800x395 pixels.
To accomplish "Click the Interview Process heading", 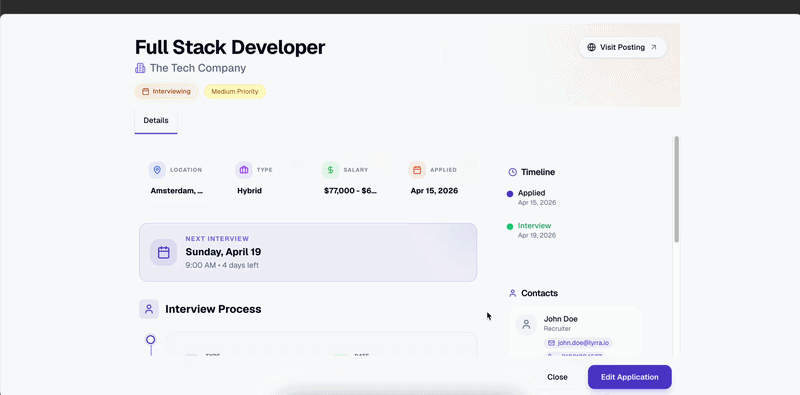I will 213,309.
